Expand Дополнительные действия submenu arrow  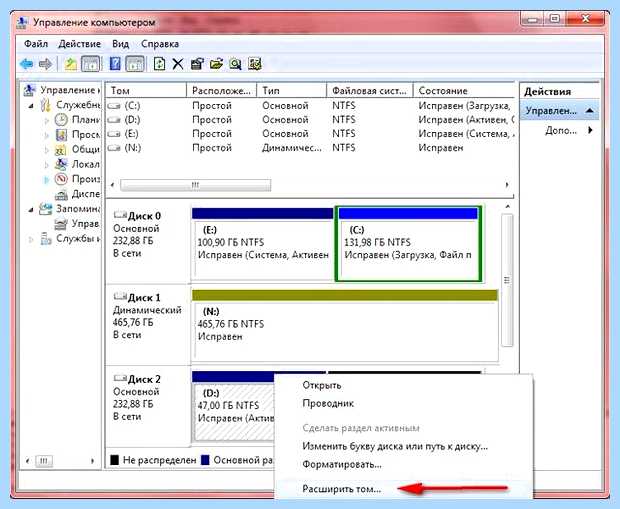590,130
